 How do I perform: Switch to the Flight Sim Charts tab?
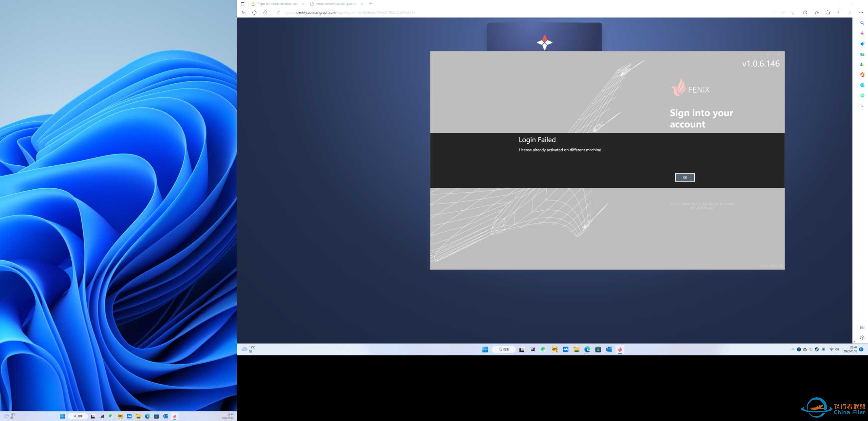277,4
